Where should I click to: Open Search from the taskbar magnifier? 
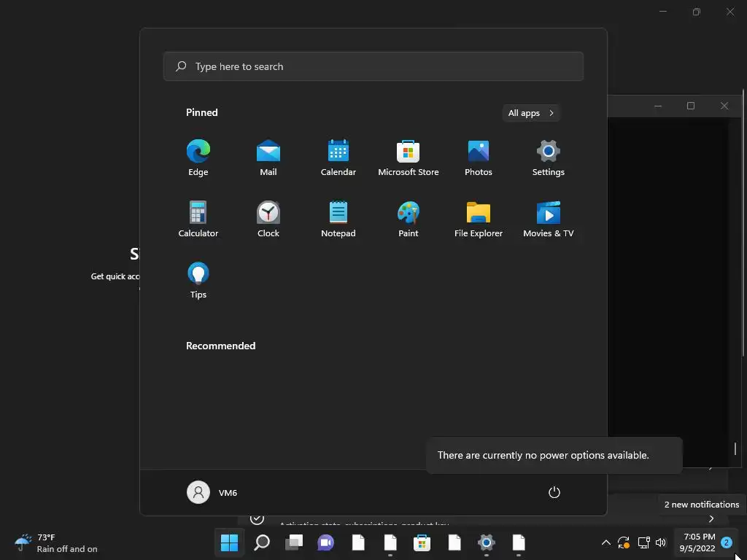coord(262,542)
